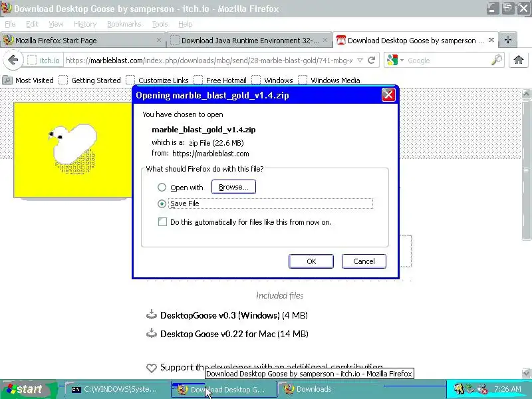Open the Windows Media bookmark
532x399 pixels.
pyautogui.click(x=329, y=80)
